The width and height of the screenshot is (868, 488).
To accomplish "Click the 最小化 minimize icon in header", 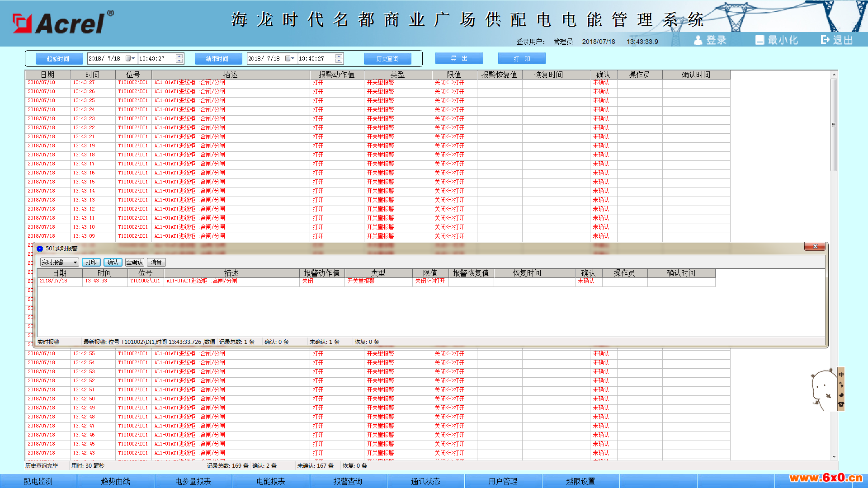I will pos(760,40).
